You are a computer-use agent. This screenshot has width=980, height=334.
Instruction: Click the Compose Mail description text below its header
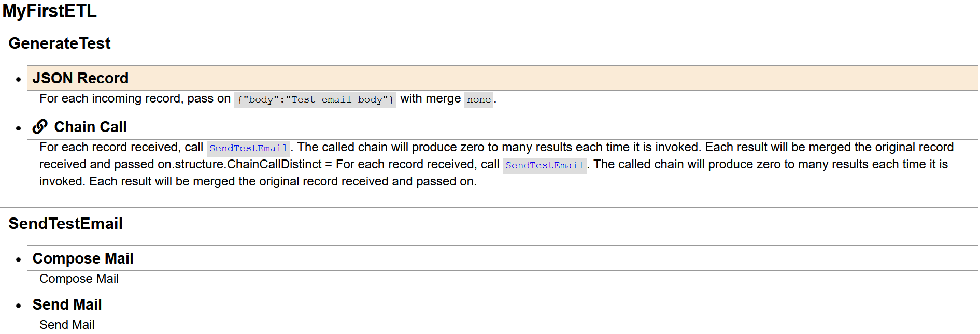pos(79,279)
